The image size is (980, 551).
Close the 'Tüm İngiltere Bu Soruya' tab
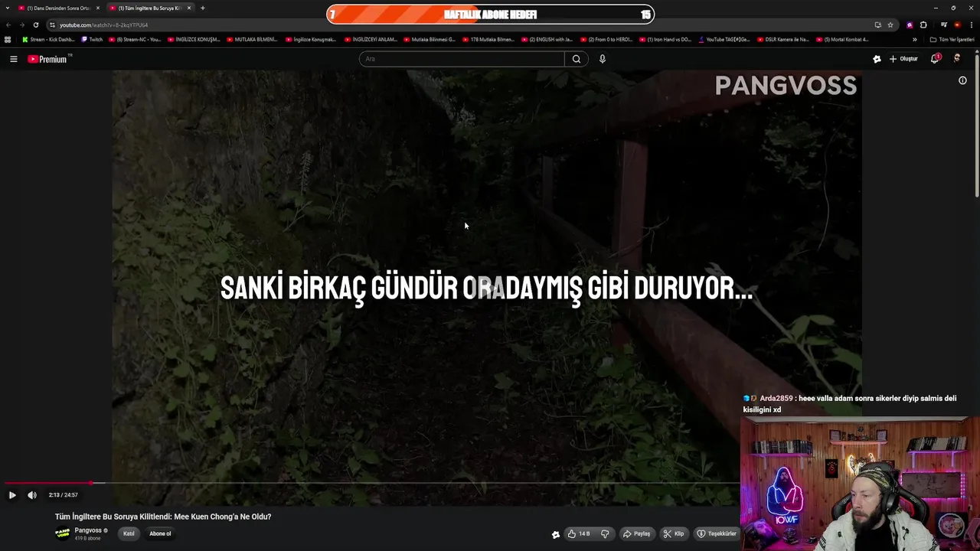[x=188, y=8]
